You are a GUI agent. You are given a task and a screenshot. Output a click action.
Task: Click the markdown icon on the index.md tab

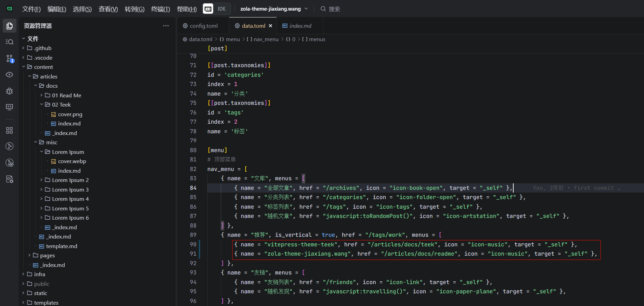285,26
